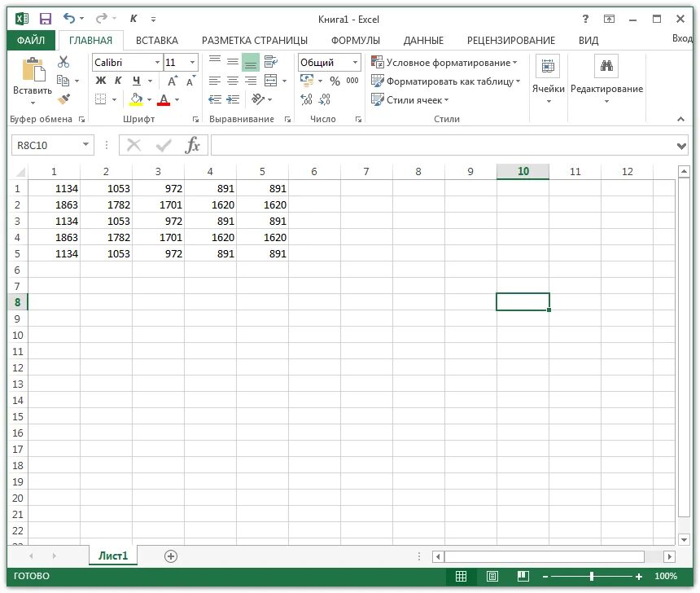Activate the Format Painter brush
700x593 pixels.
pos(63,99)
